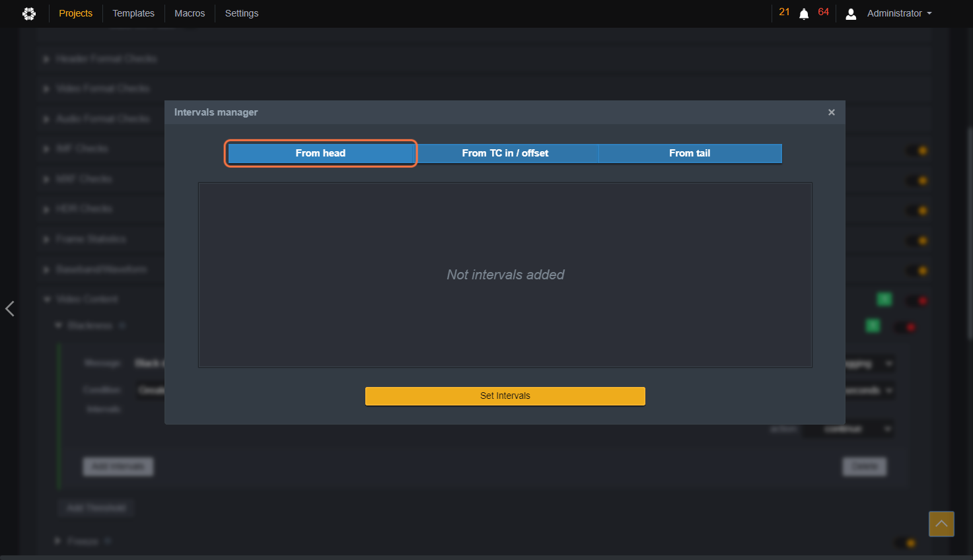Image resolution: width=973 pixels, height=560 pixels.
Task: Close the Intervals manager dialog
Action: click(832, 112)
